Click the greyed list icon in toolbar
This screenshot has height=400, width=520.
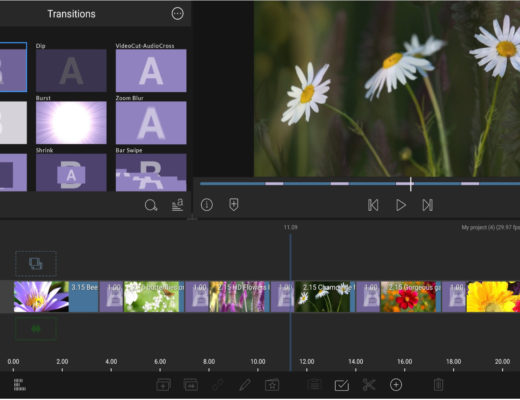click(314, 385)
